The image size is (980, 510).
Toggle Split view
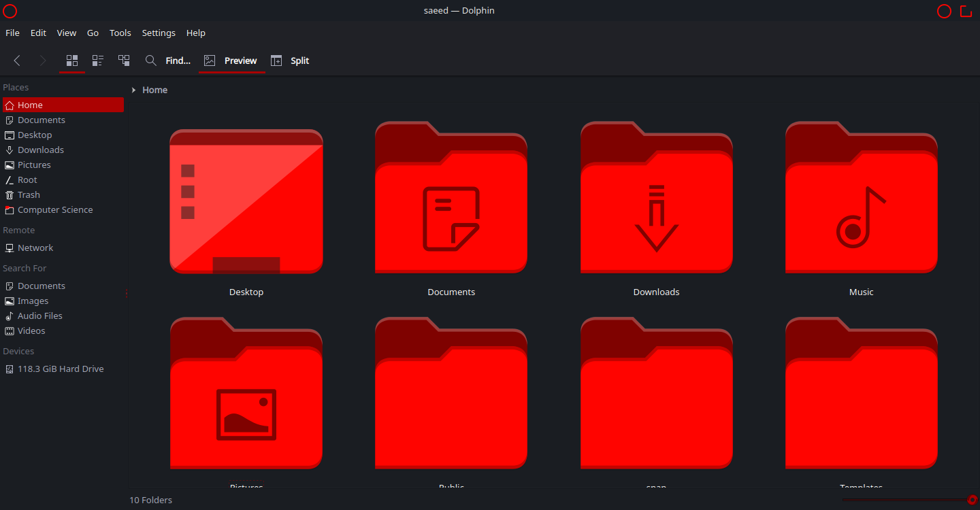coord(290,61)
